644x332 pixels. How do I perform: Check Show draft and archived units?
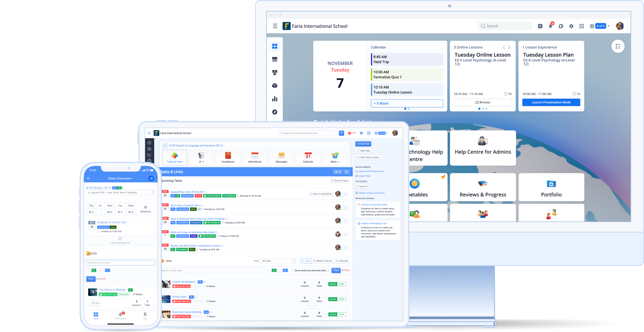293,270
